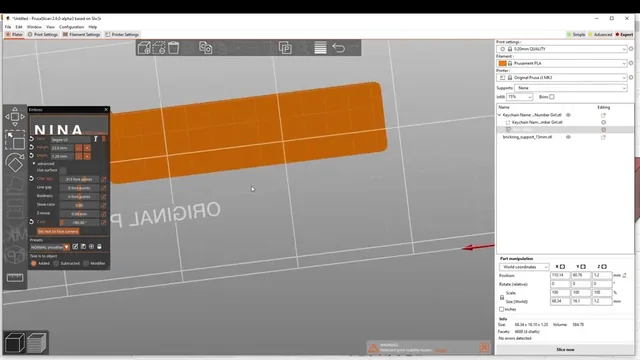
Task: Open the Edit menu
Action: (19, 27)
